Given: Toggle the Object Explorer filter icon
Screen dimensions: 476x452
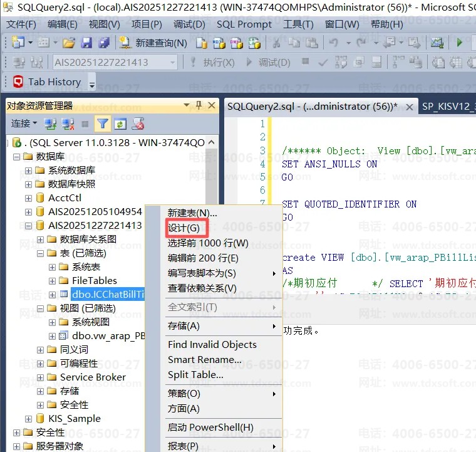Looking at the screenshot, I should 102,124.
